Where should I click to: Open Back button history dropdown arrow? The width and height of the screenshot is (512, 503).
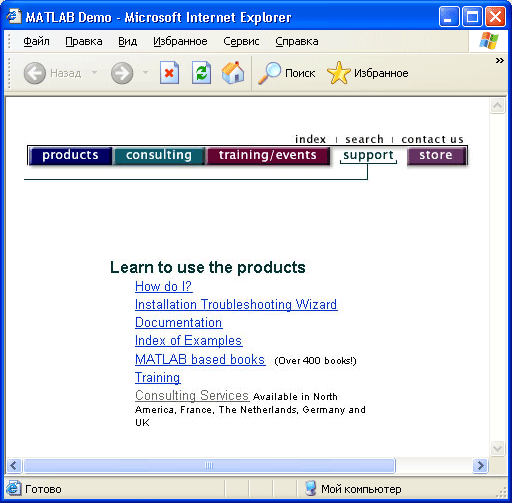(94, 72)
